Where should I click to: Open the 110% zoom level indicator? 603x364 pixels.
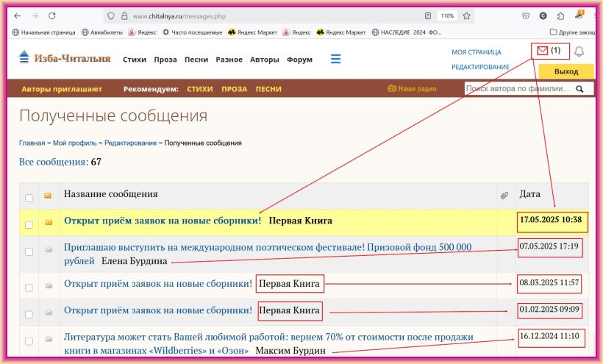pos(447,15)
